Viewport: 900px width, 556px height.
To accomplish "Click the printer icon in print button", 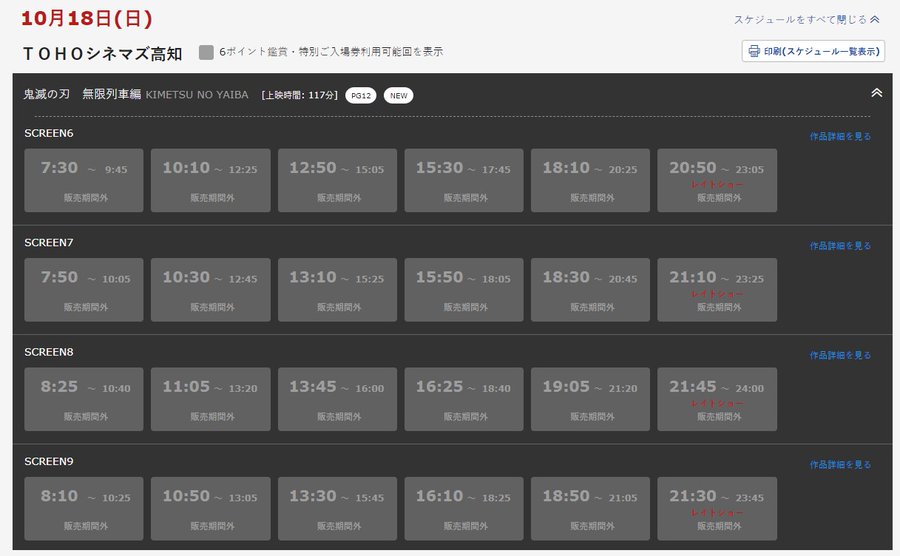I will pyautogui.click(x=754, y=51).
